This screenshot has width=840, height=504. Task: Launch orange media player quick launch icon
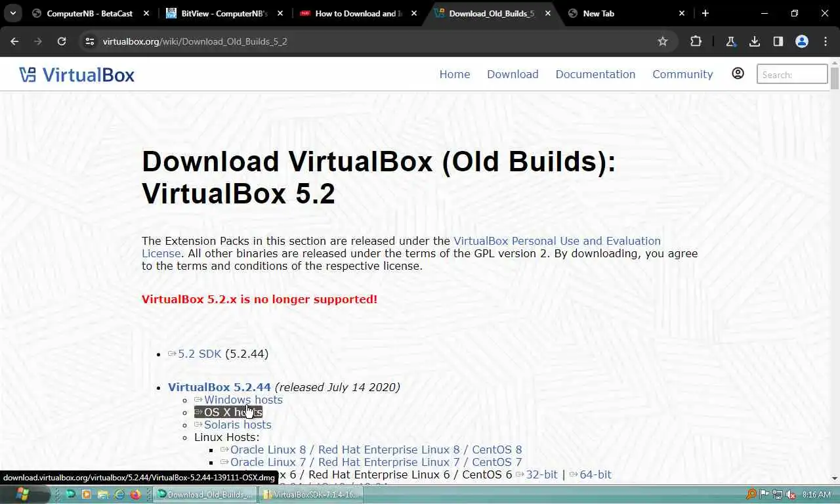click(x=87, y=494)
